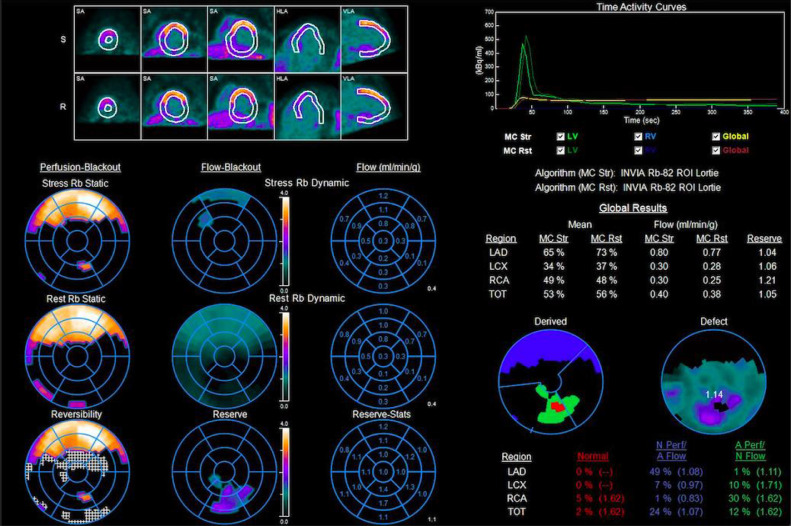Click the R rest row label
The width and height of the screenshot is (791, 526).
pyautogui.click(x=63, y=107)
